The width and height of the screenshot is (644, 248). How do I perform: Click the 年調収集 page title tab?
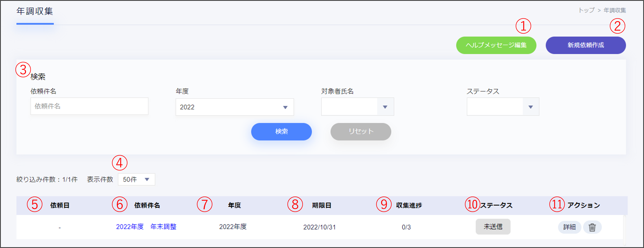(35, 12)
